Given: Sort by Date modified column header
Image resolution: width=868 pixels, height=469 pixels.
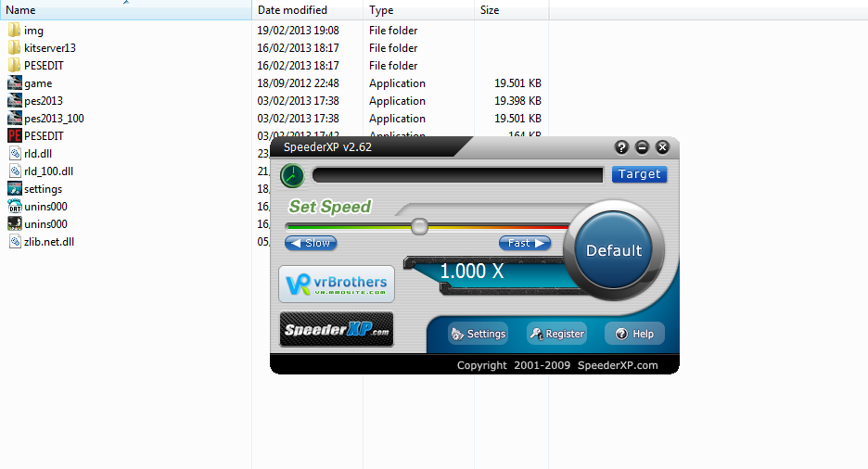Looking at the screenshot, I should coord(308,10).
